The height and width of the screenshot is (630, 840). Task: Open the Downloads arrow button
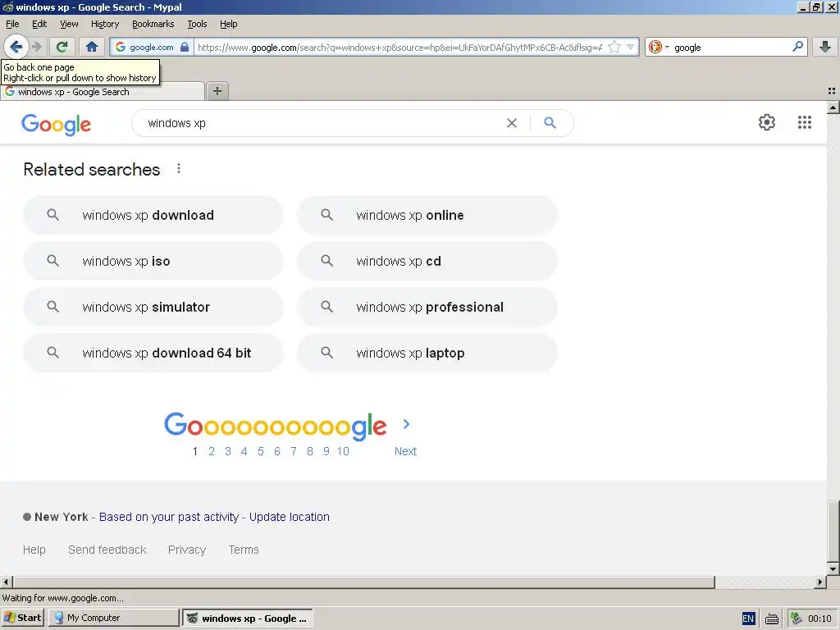(825, 47)
